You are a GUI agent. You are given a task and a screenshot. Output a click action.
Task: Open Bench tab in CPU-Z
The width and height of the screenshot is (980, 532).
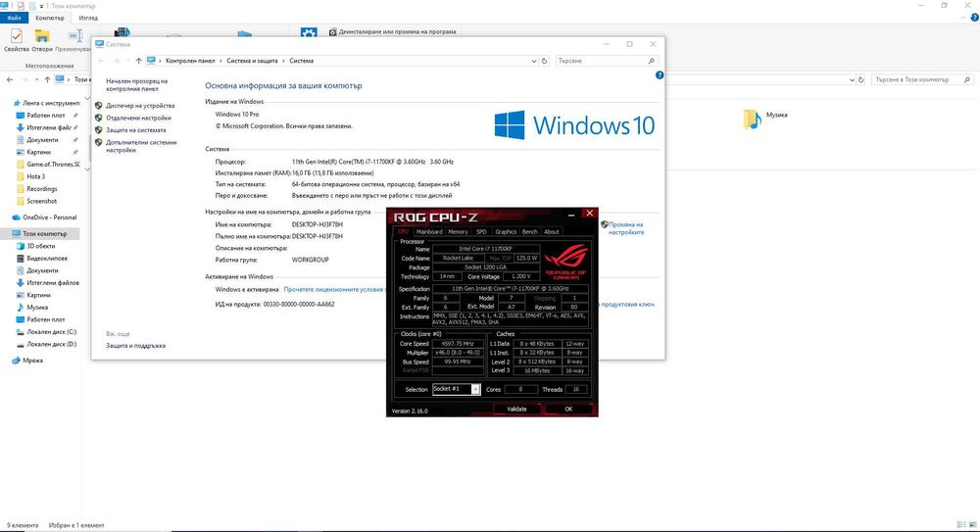point(529,231)
